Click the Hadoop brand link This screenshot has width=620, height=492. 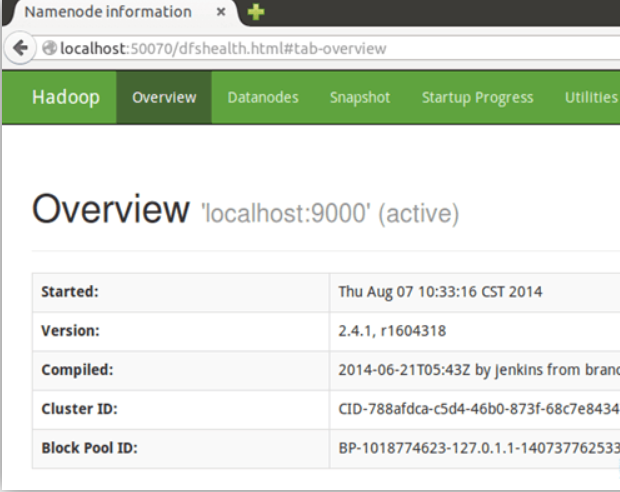pos(66,97)
